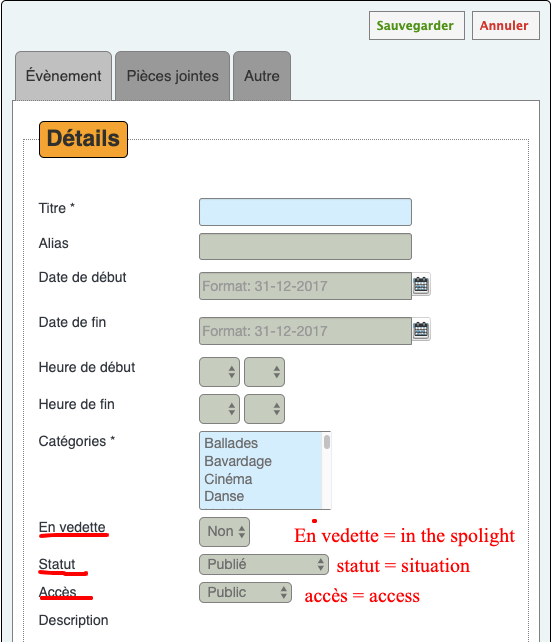Select the Évènement tab

pyautogui.click(x=63, y=76)
